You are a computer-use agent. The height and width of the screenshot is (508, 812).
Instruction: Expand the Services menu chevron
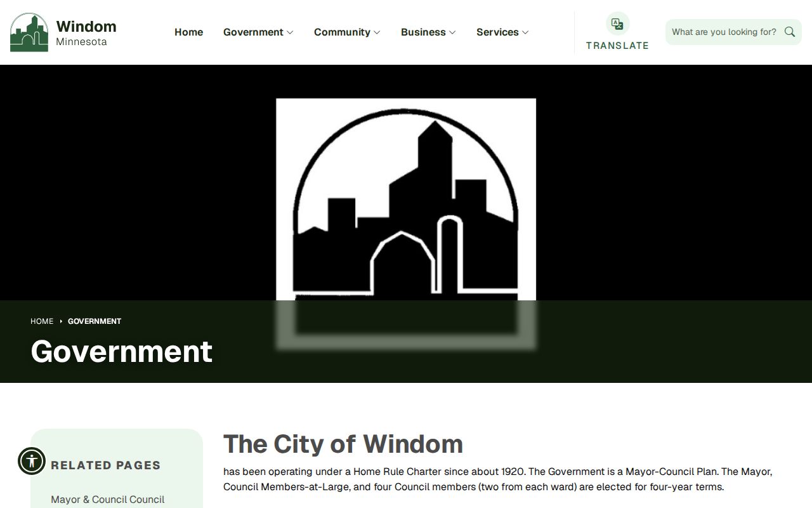coord(525,32)
